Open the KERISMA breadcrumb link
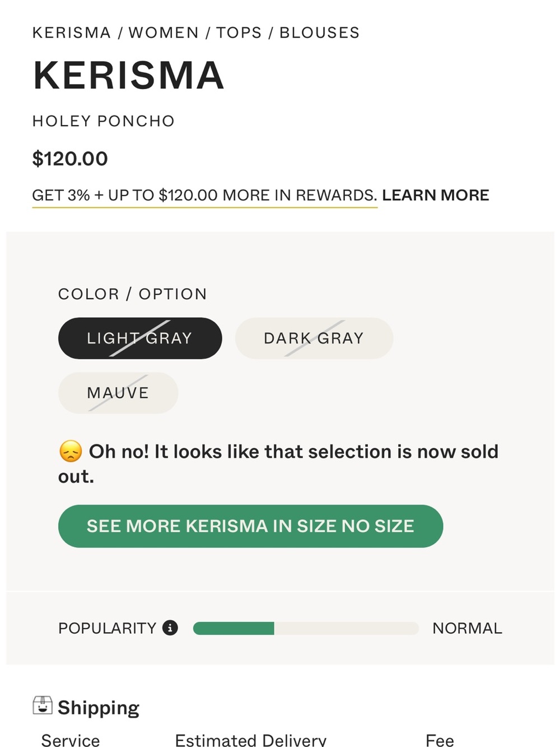Viewport: 560px width, 747px height. tap(72, 33)
